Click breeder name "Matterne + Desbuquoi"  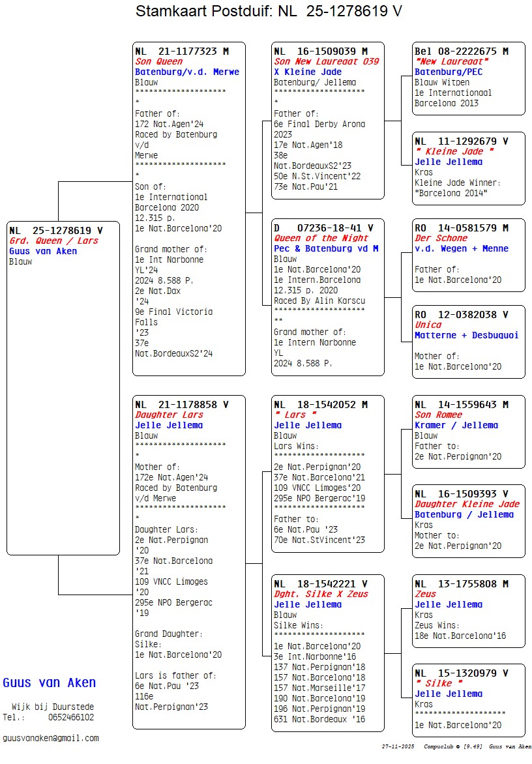467,335
